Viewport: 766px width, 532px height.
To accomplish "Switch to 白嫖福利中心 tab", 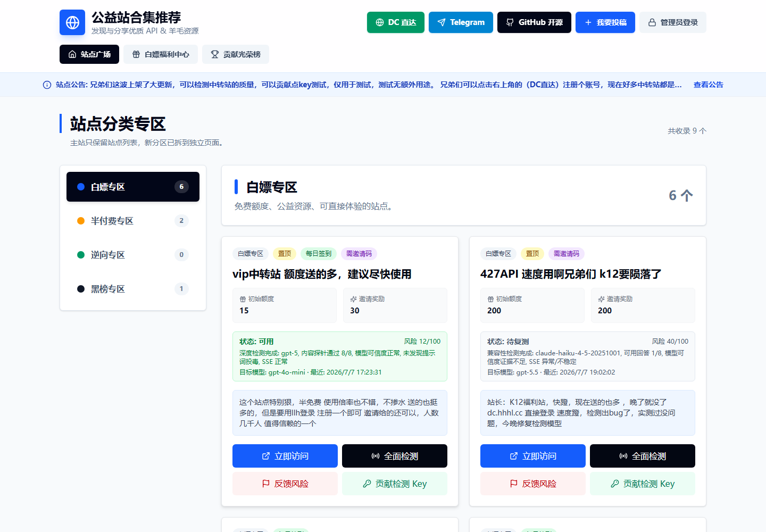I will pyautogui.click(x=161, y=54).
